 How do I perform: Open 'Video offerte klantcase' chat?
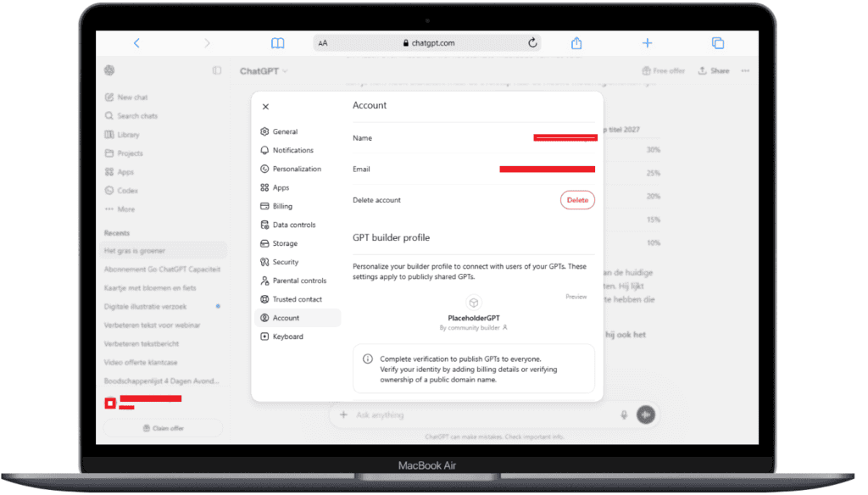tap(164, 363)
